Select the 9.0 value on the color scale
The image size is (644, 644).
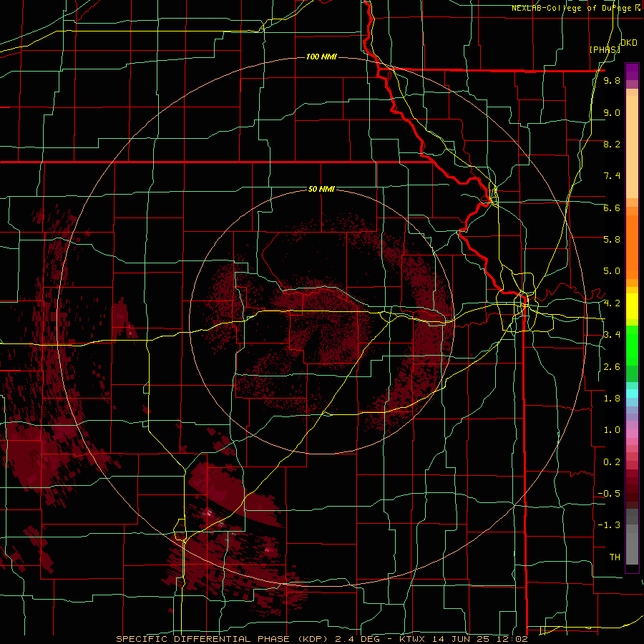tap(612, 112)
